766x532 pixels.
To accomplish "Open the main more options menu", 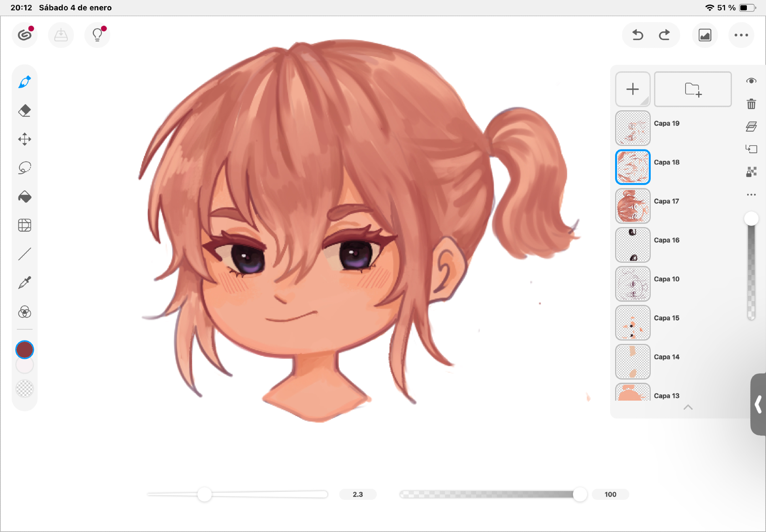I will pos(741,35).
